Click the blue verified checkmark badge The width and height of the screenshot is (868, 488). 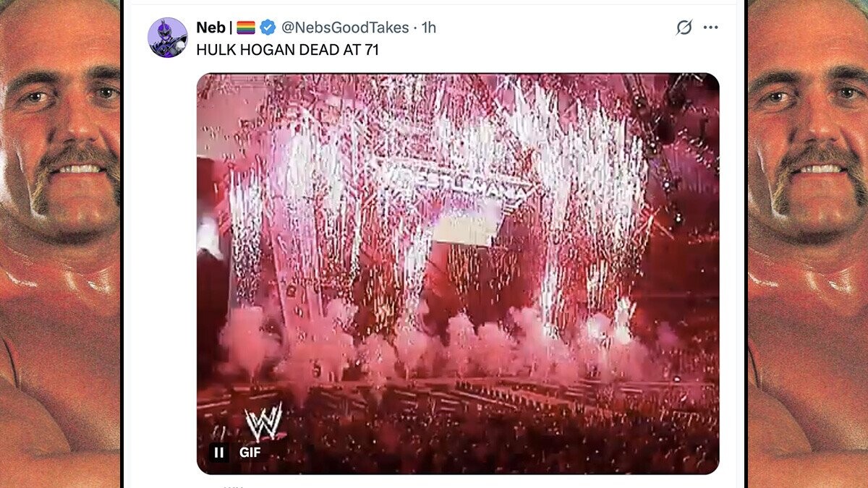click(x=268, y=27)
